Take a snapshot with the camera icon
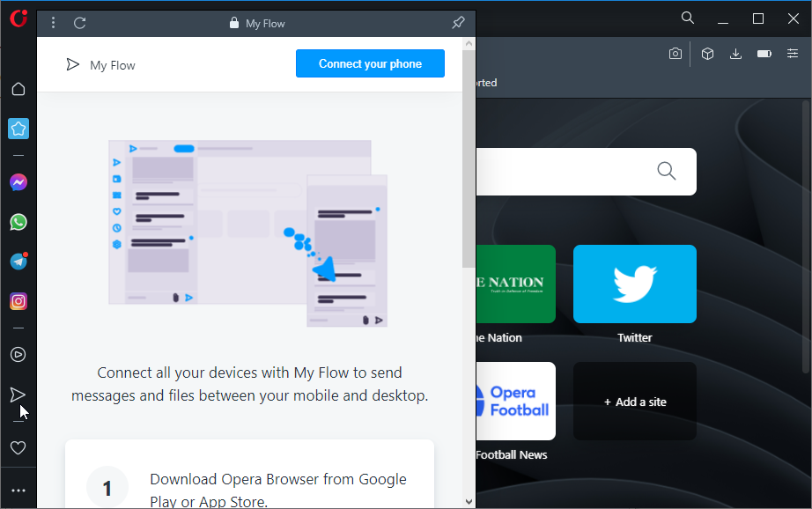 (675, 54)
